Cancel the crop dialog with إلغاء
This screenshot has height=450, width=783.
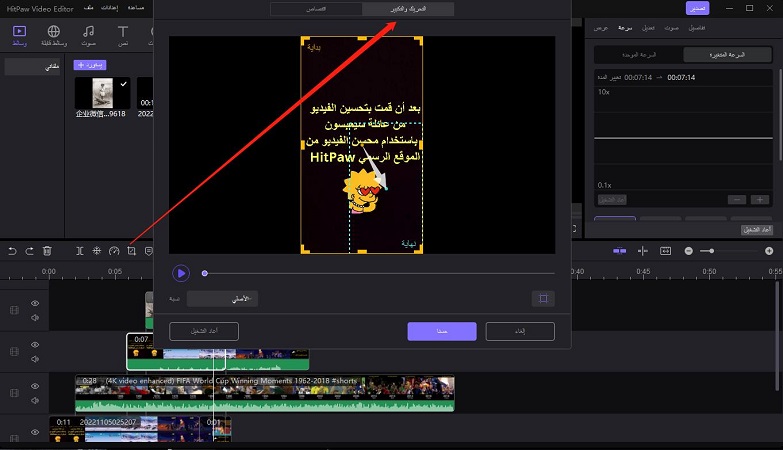coord(520,331)
